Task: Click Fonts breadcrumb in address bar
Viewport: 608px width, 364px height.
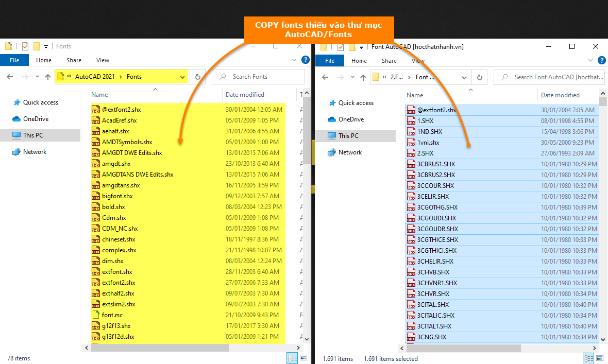Action: coord(134,77)
